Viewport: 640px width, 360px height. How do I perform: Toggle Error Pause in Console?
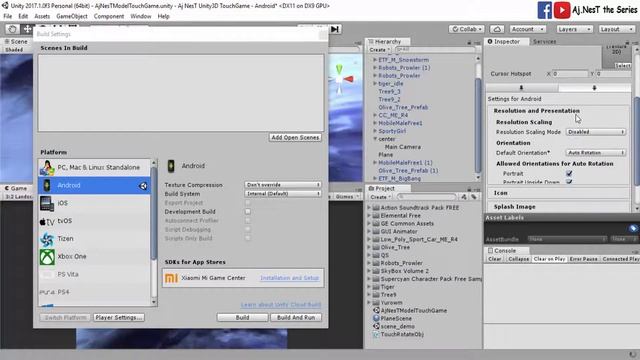click(584, 259)
